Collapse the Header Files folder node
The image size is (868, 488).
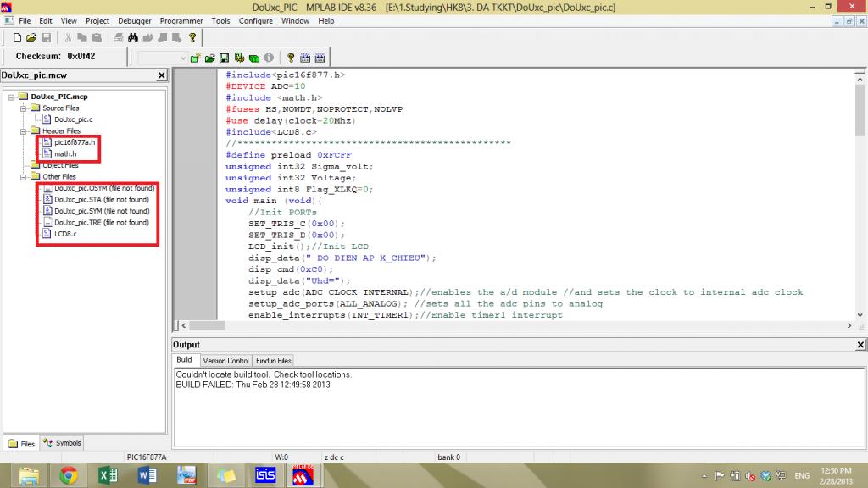pyautogui.click(x=24, y=131)
